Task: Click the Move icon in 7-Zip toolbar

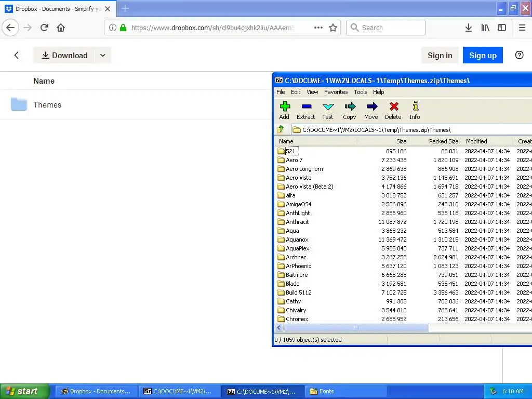Action: click(x=371, y=107)
